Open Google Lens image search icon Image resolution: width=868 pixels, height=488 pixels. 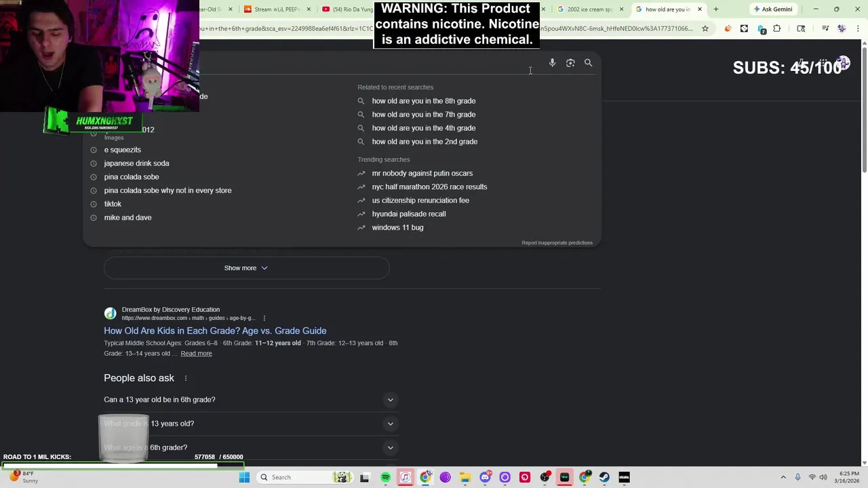(x=570, y=63)
